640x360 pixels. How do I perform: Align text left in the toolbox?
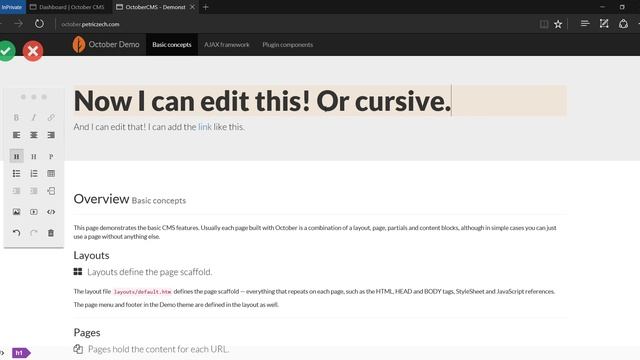(x=16, y=135)
